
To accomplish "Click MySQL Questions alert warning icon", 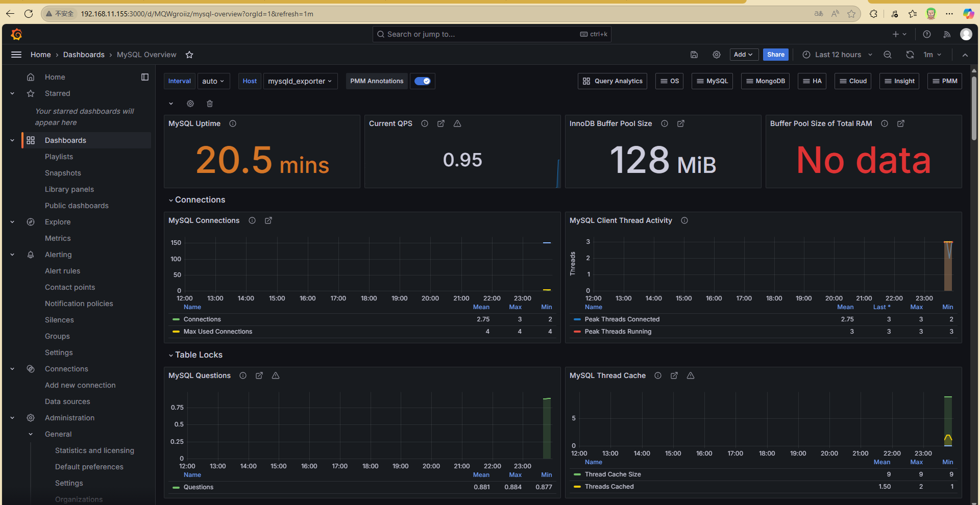I will click(276, 375).
